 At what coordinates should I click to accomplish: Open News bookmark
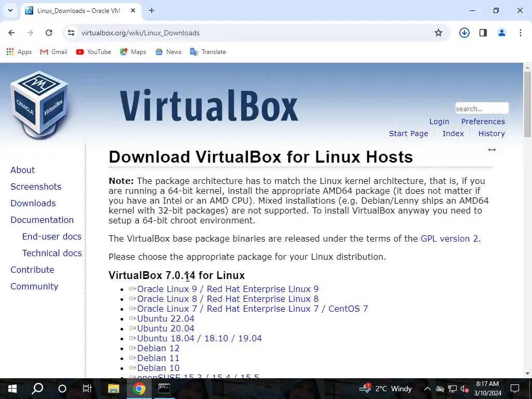(168, 52)
